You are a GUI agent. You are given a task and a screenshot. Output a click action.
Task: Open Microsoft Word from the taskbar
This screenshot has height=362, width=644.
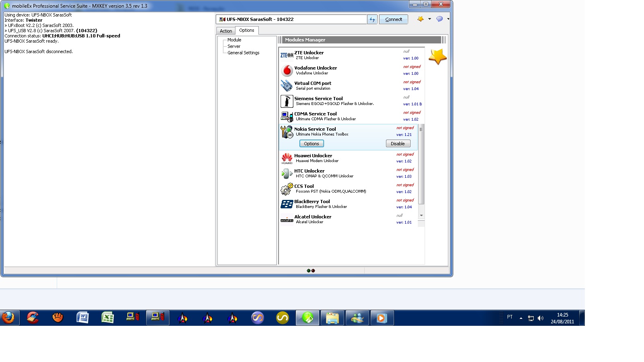coord(83,318)
